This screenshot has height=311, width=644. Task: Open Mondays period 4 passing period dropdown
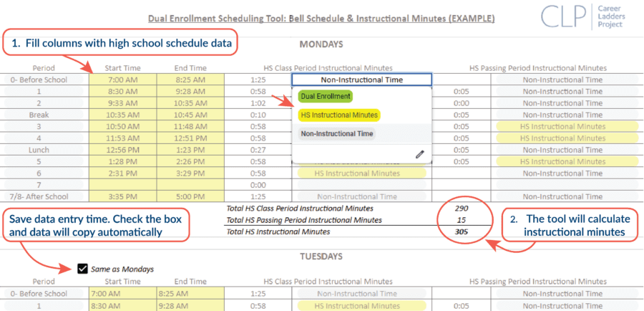click(567, 138)
